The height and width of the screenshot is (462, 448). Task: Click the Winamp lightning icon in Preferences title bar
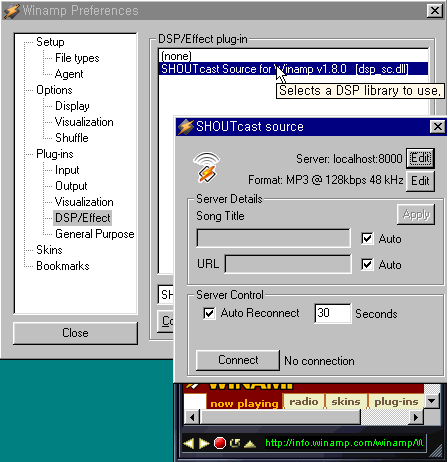[12, 11]
